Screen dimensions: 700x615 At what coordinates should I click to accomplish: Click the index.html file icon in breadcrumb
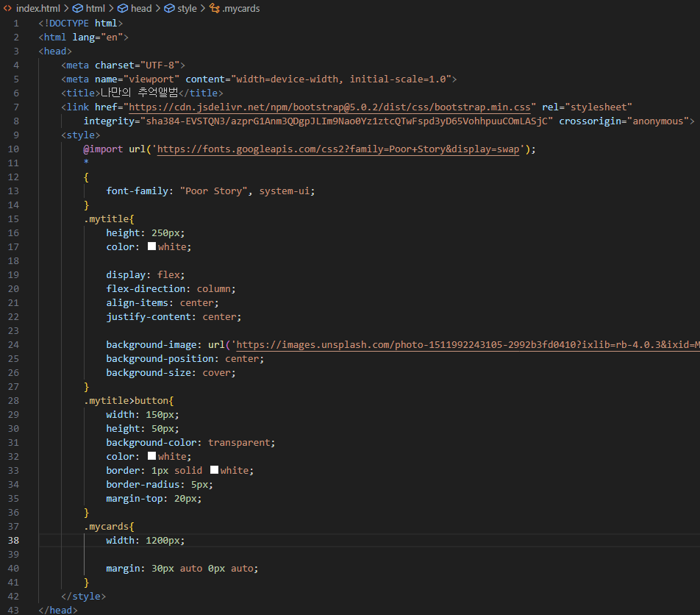click(7, 9)
